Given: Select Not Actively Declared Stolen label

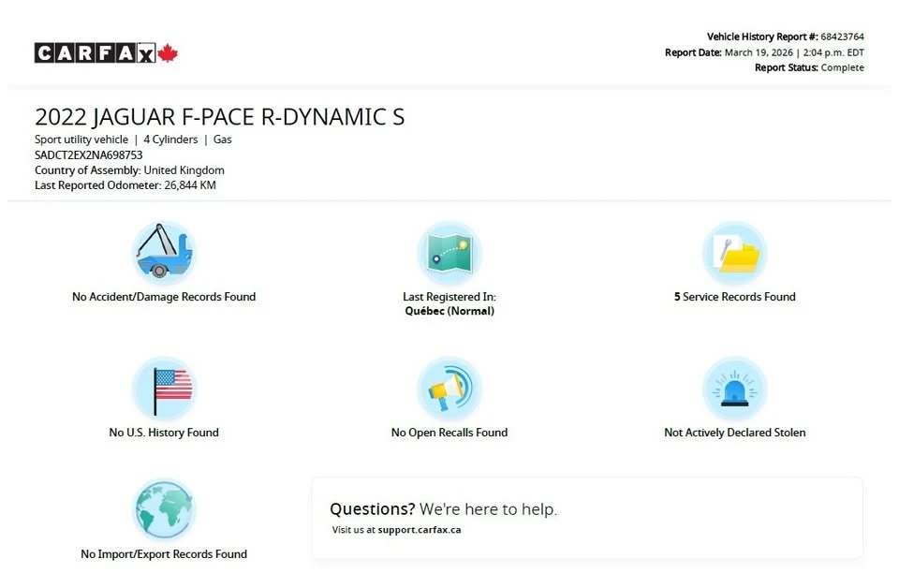Looking at the screenshot, I should [x=734, y=433].
